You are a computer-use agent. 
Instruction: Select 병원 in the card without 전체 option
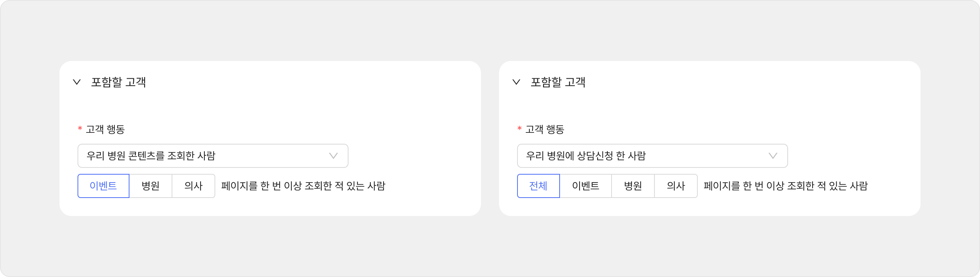pos(151,186)
